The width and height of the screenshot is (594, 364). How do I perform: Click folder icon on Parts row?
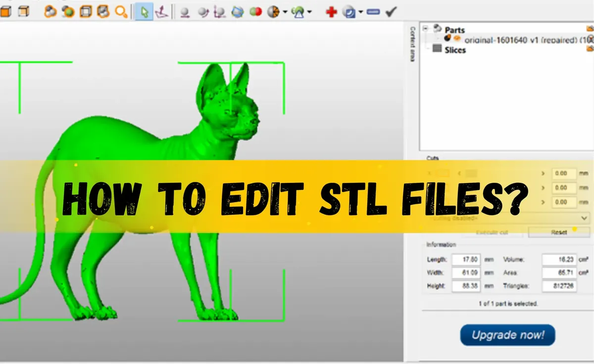590,29
